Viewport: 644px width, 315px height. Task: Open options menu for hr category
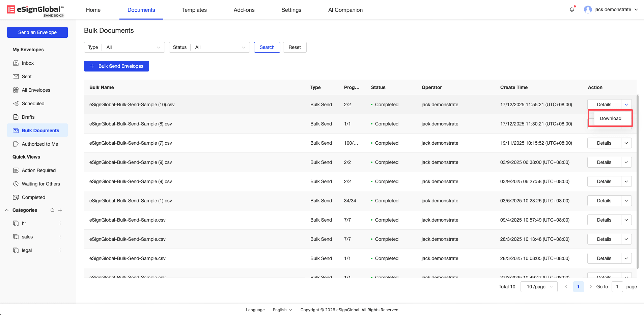(60, 223)
